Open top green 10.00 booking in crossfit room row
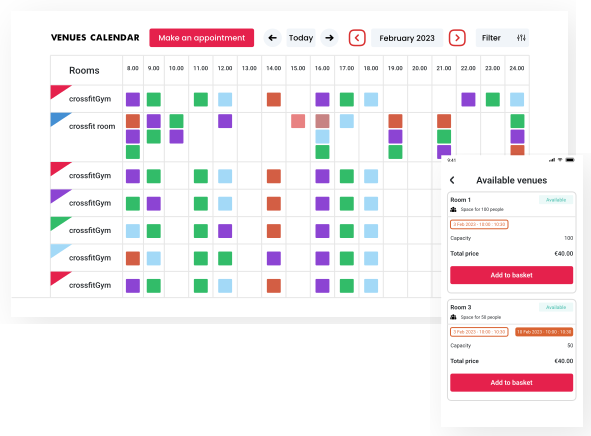This screenshot has width=591, height=436. click(x=176, y=121)
